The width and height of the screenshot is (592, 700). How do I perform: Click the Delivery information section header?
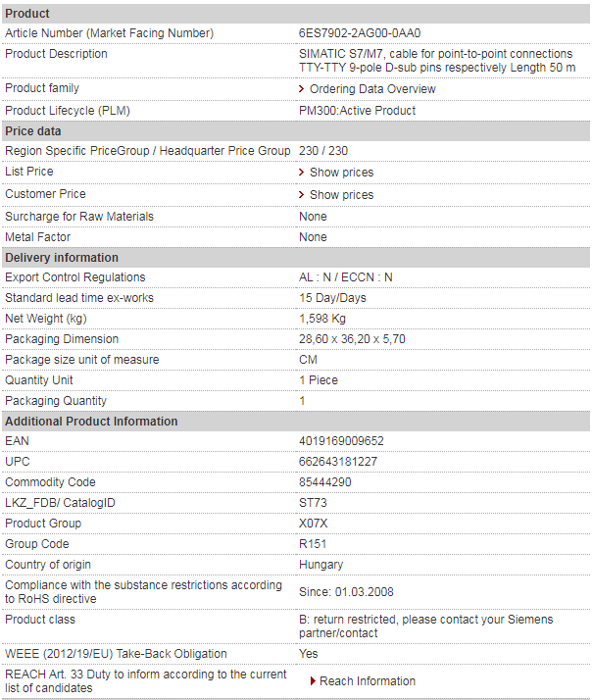[296, 258]
